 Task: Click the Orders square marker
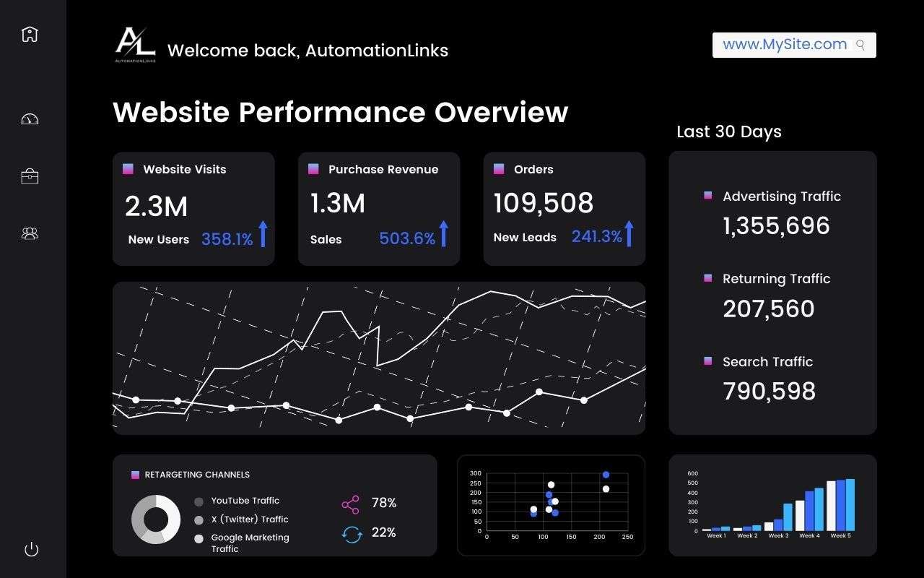coord(499,169)
